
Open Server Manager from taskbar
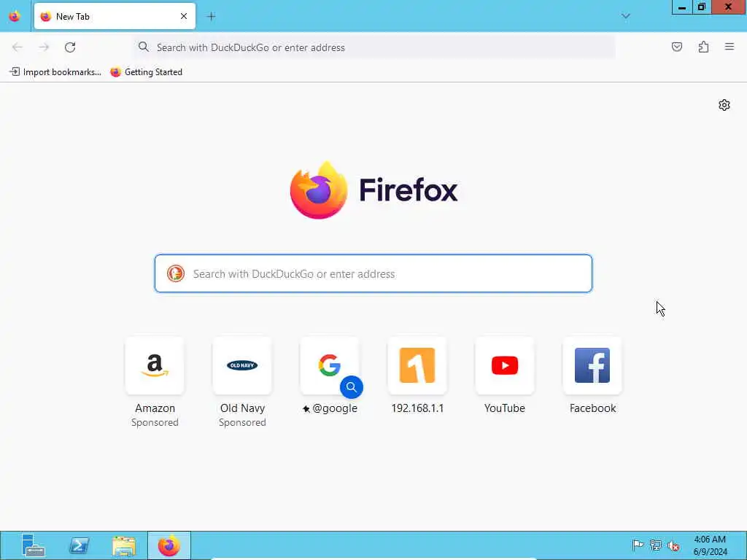coord(34,545)
